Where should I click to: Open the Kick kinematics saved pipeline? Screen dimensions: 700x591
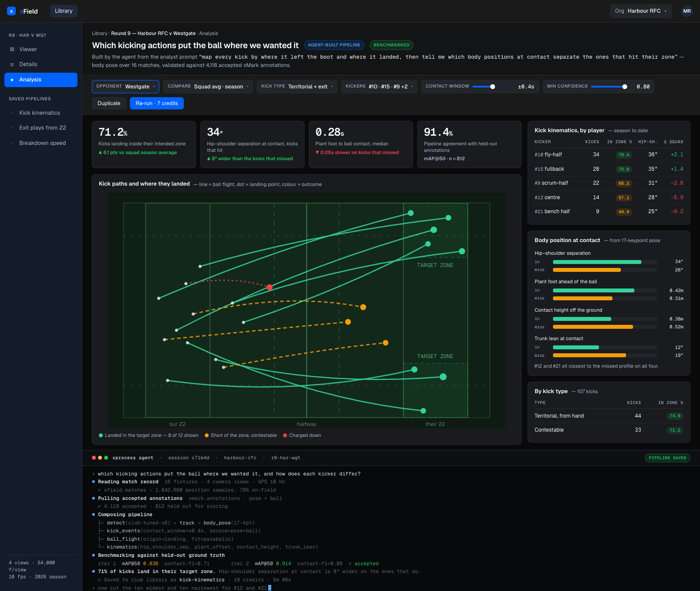tap(41, 113)
